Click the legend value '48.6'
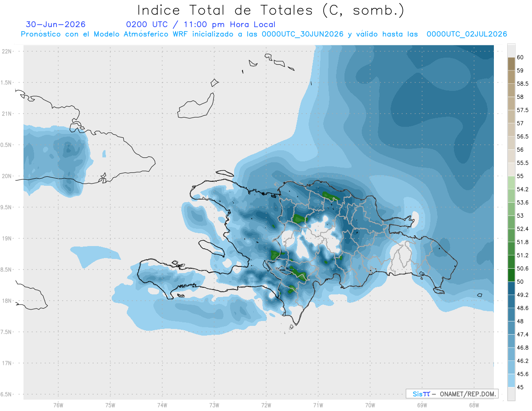The height and width of the screenshot is (411, 532). tap(523, 308)
